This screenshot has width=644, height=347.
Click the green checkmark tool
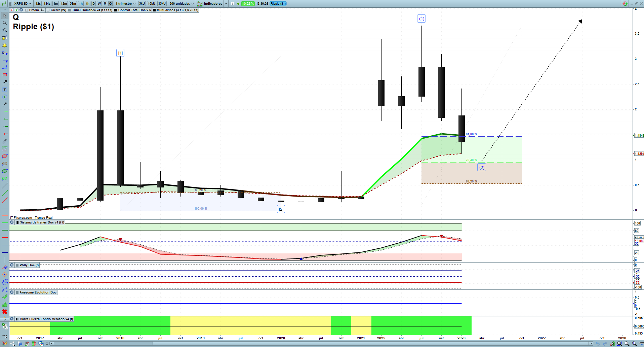[5, 297]
